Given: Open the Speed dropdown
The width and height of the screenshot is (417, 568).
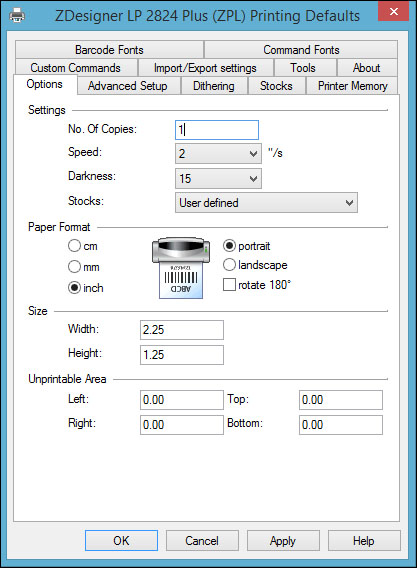Looking at the screenshot, I should coord(218,154).
